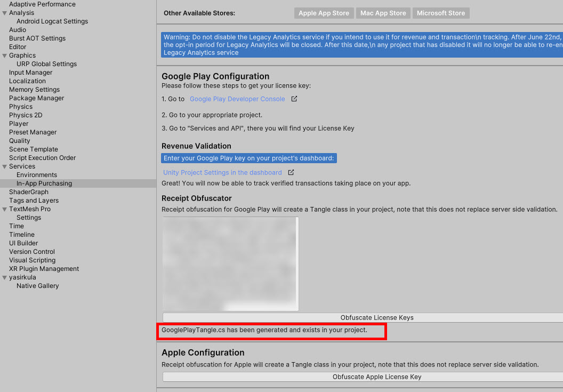Screen dimensions: 563x392
Task: Click Obfuscate Apple License Key button
Action: tap(363, 377)
